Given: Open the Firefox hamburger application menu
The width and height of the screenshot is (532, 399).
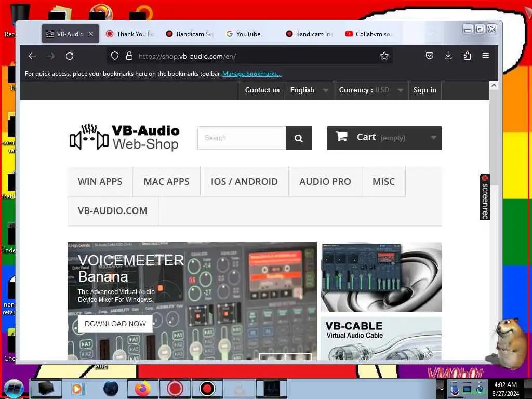Looking at the screenshot, I should 486,56.
